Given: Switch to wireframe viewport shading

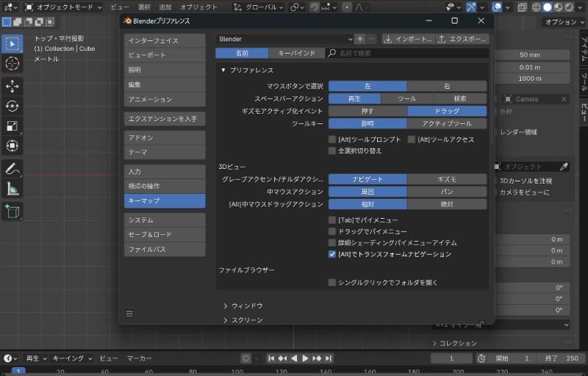Looking at the screenshot, I should [537, 7].
